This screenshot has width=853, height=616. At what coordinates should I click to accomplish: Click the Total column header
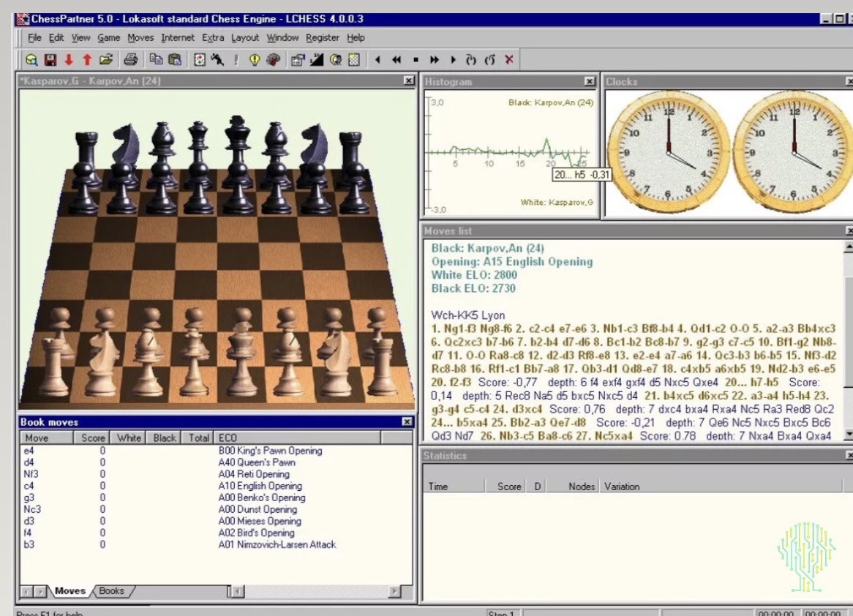click(x=198, y=437)
